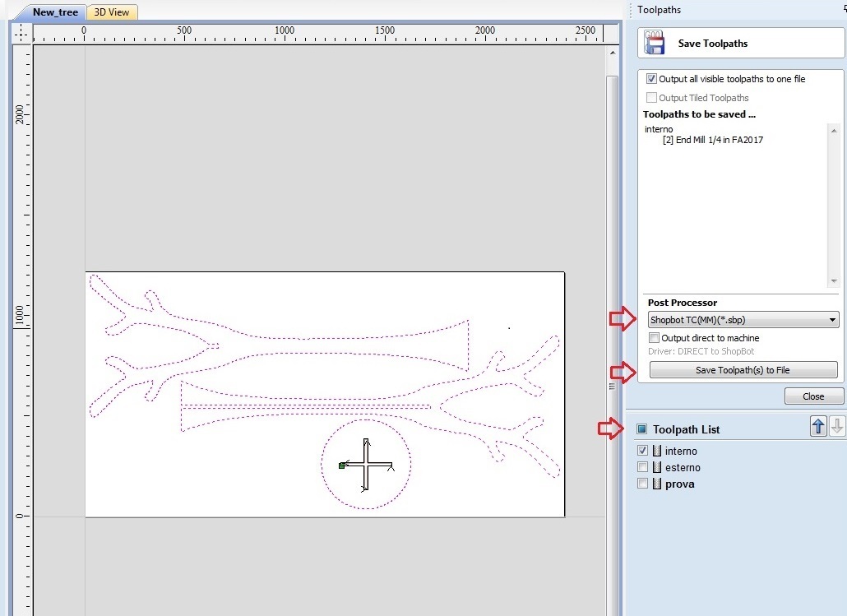Close the Save Toolpaths panel

tap(813, 396)
